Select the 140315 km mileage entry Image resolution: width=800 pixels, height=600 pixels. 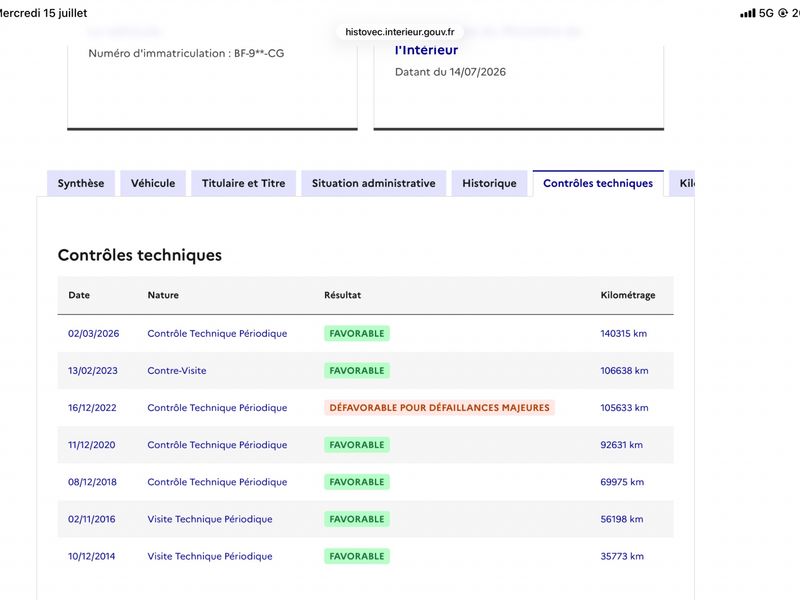point(623,333)
